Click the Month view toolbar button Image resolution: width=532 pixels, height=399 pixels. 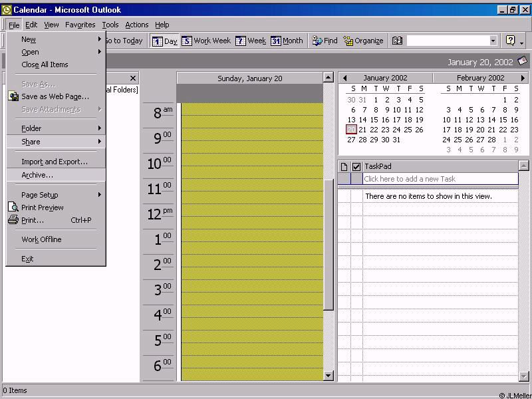(287, 41)
